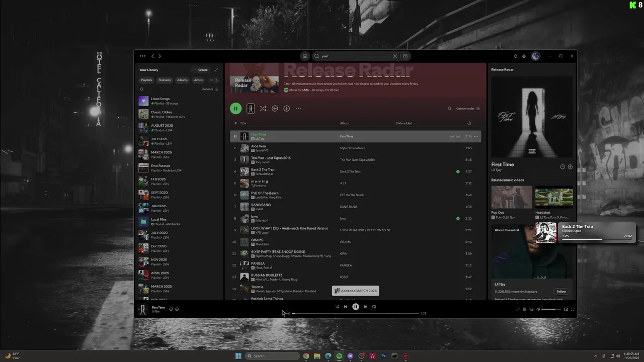Open more options for the Release Radar playlist
The height and width of the screenshot is (362, 644).
298,109
